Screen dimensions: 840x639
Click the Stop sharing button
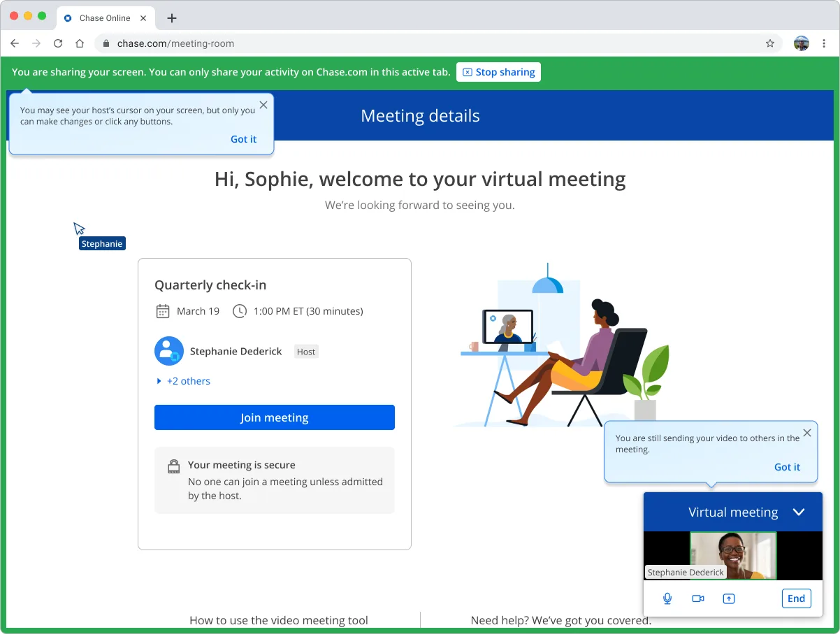pos(498,72)
